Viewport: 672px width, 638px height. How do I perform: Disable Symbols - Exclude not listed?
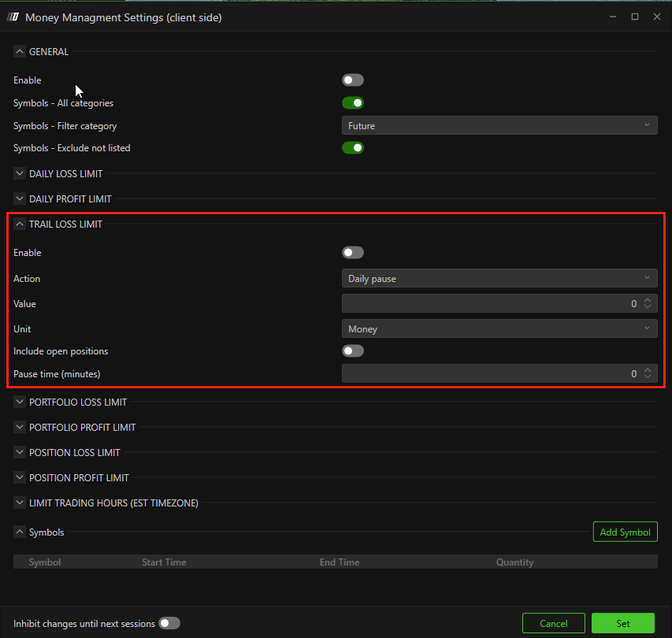(x=353, y=148)
